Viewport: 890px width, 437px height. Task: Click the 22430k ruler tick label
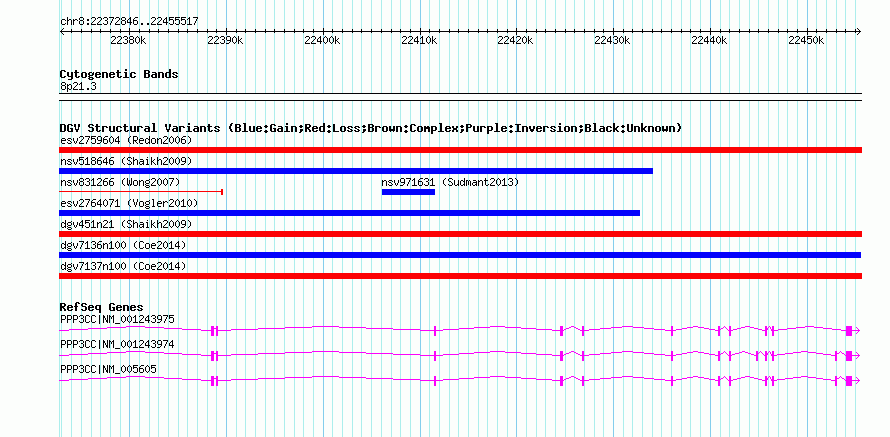[612, 40]
